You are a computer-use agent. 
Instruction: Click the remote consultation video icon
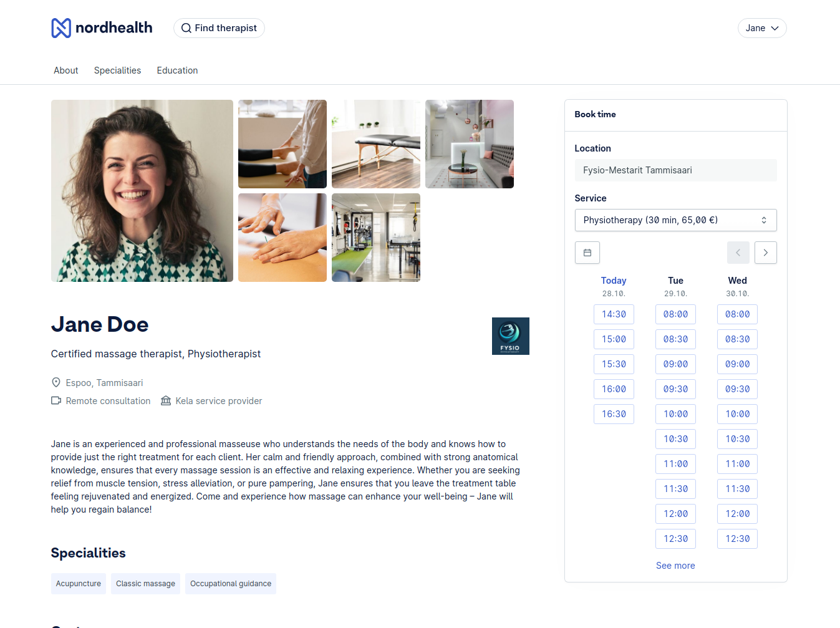pyautogui.click(x=56, y=401)
